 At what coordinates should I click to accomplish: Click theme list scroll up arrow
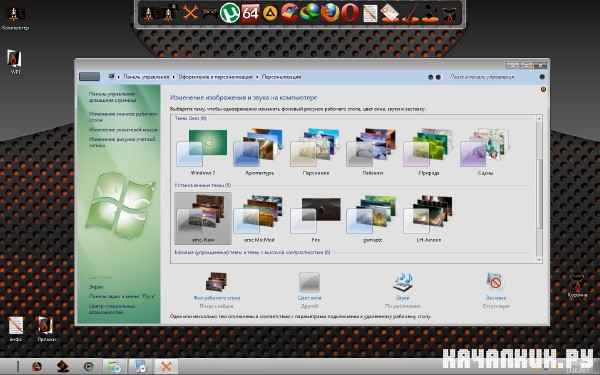coord(539,118)
